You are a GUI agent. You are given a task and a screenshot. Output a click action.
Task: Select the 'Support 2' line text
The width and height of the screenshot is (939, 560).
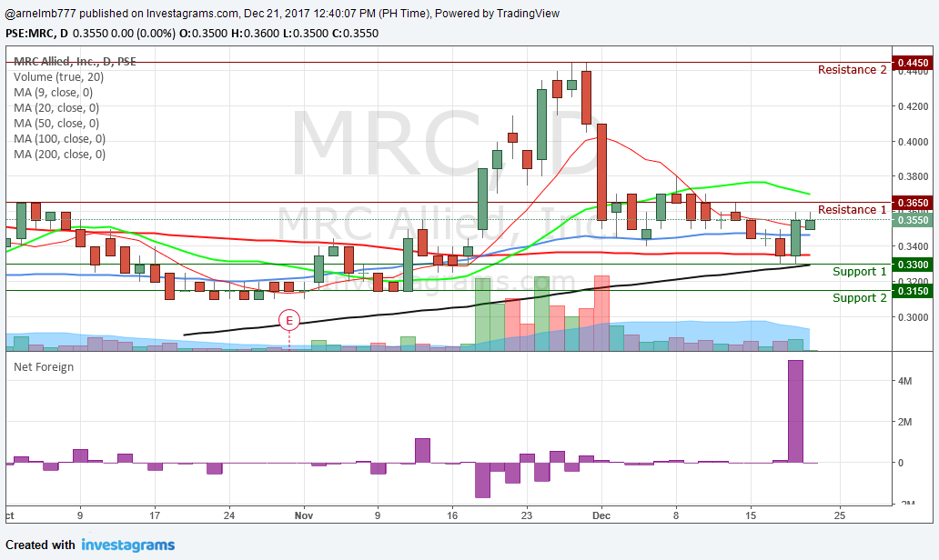point(859,298)
